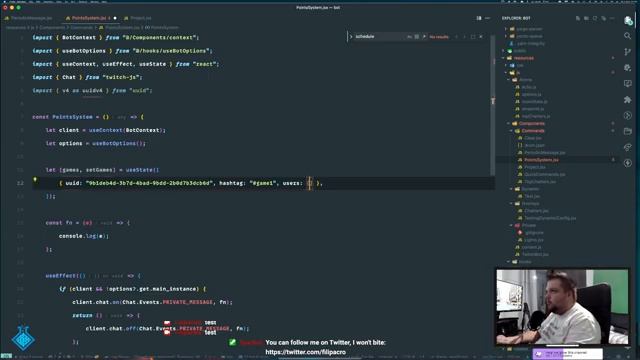The width and height of the screenshot is (640, 360).
Task: Click Refresh Explorer icon in header
Action: (x=595, y=18)
